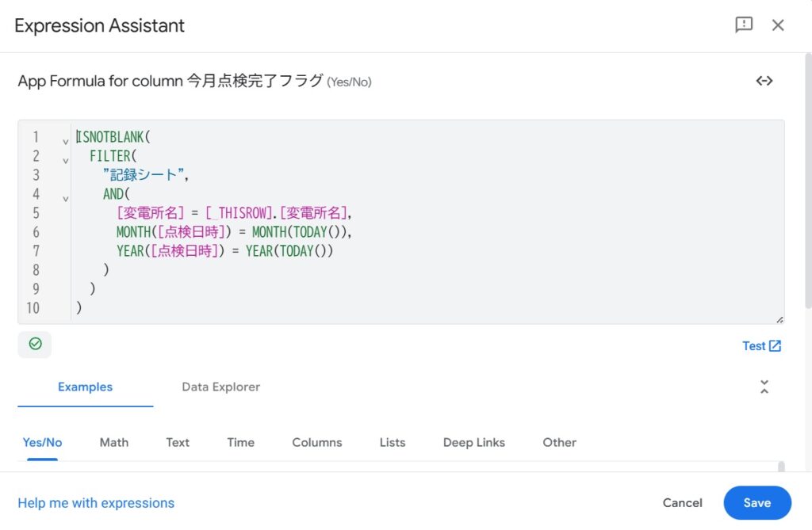Click the green valid-expression checkmark icon
This screenshot has height=530, width=812.
(x=35, y=344)
